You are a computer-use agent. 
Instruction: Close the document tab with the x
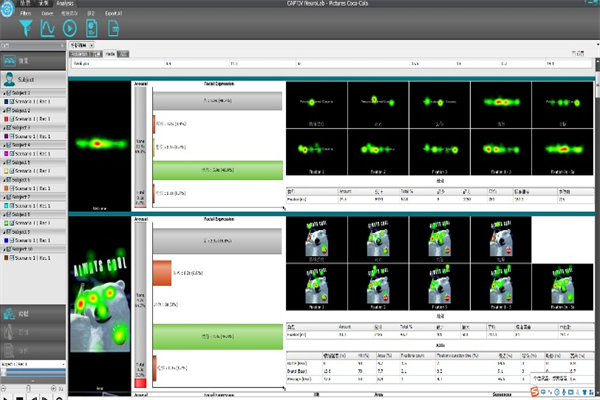91,46
